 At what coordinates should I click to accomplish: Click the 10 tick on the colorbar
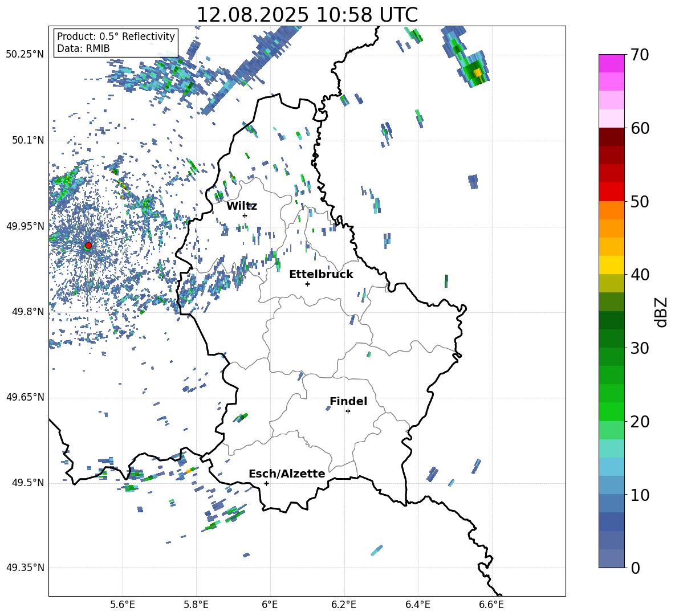tap(639, 495)
